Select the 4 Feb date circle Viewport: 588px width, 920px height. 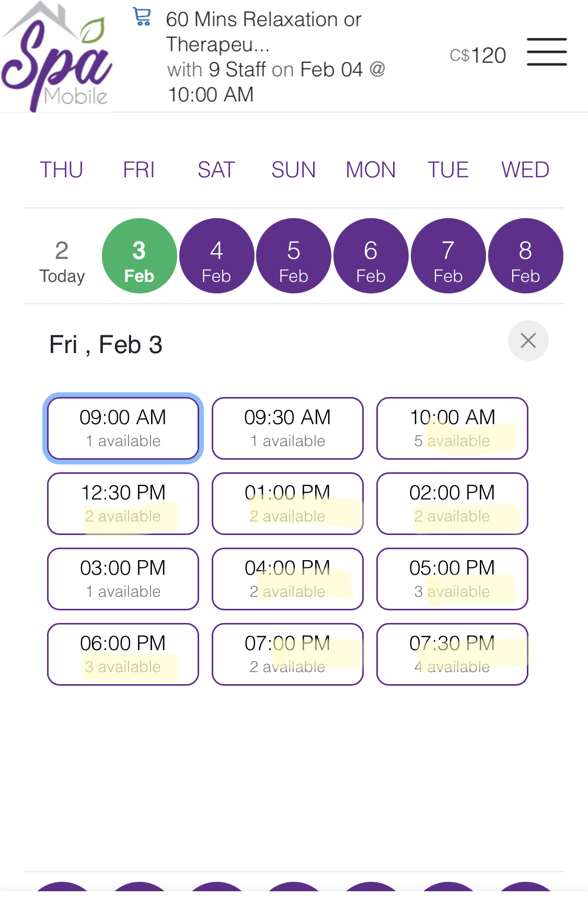[x=216, y=256]
